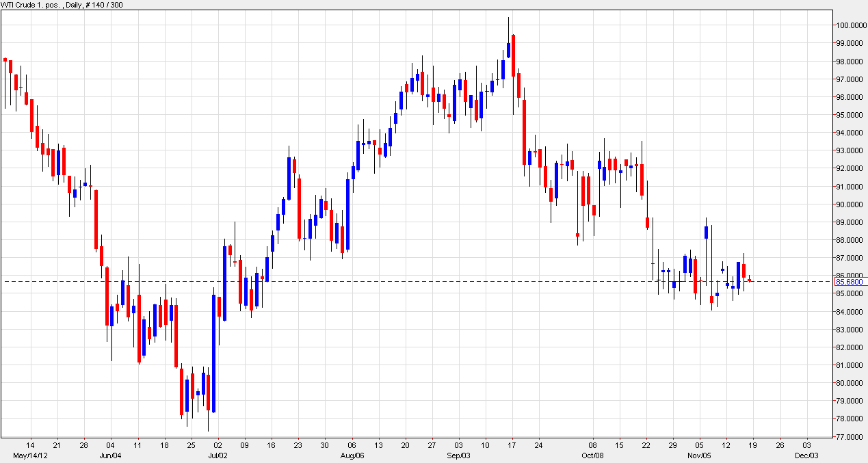Choose the 92.0000 price axis value
868x463 pixels.
pos(849,168)
